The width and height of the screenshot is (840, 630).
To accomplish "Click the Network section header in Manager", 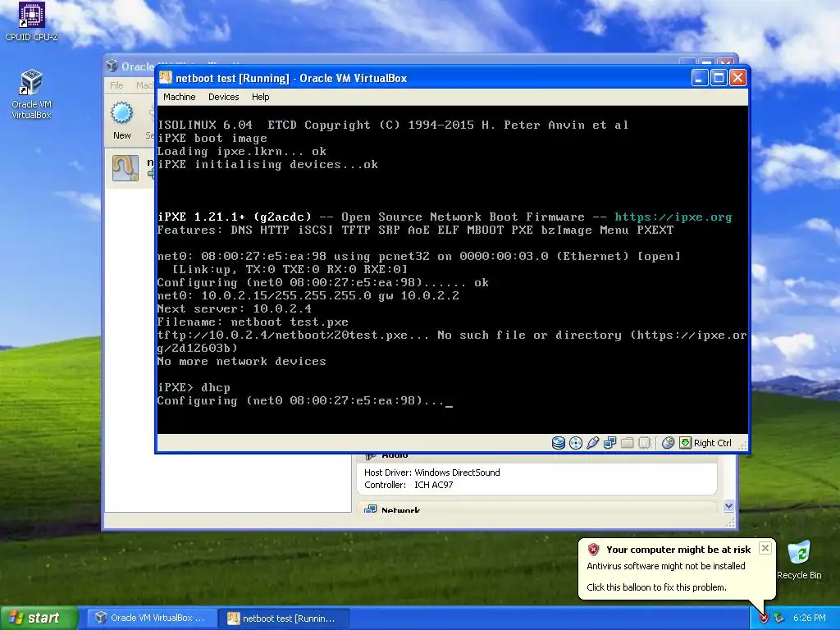I will coord(400,509).
